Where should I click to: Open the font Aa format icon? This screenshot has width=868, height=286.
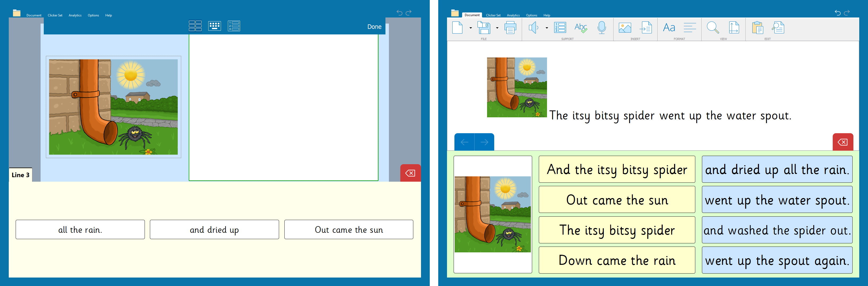tap(669, 28)
